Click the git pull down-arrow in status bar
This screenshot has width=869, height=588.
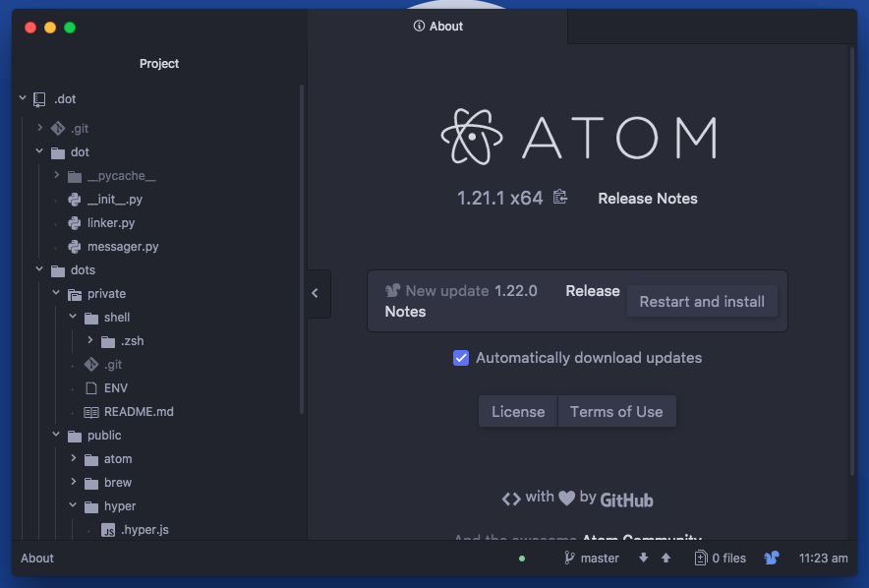click(643, 558)
